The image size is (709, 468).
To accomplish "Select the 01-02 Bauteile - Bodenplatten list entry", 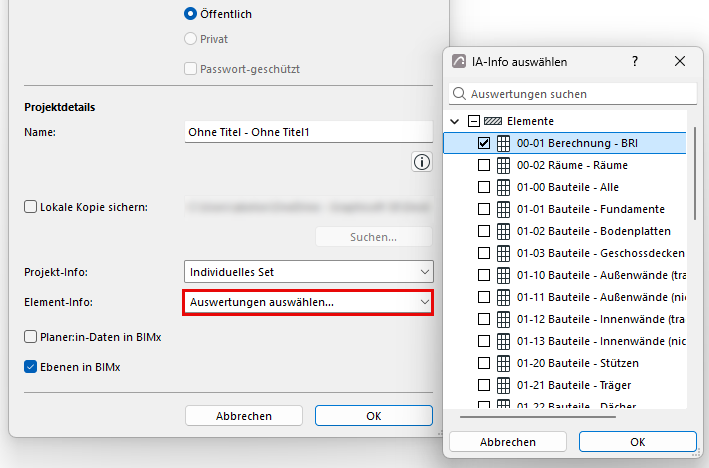I will click(x=565, y=231).
